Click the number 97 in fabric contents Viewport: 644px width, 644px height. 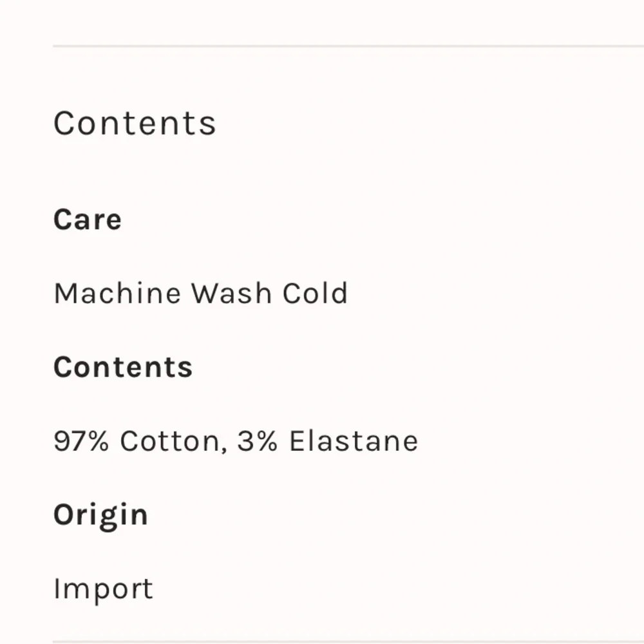tap(70, 441)
